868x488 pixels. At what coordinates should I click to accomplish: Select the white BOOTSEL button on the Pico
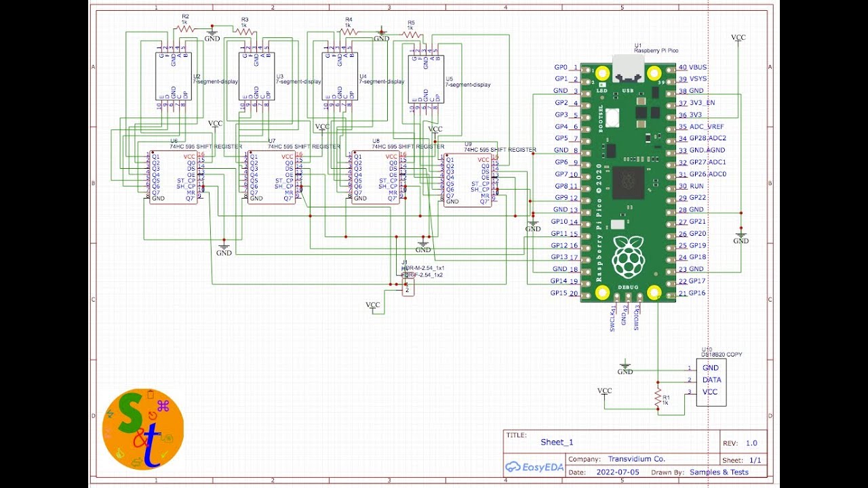[x=612, y=117]
